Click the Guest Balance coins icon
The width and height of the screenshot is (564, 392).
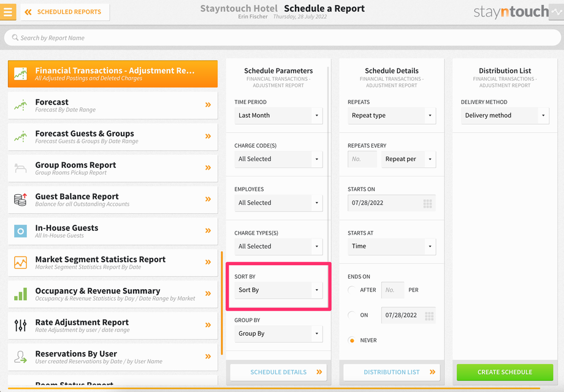pyautogui.click(x=20, y=200)
